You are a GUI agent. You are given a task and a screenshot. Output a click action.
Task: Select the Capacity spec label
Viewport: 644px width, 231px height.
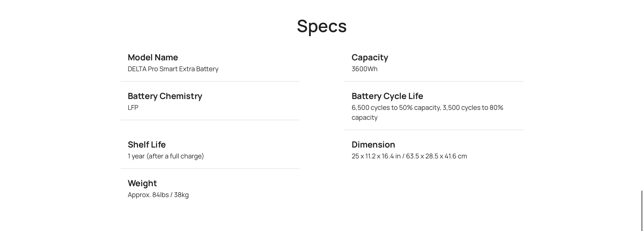pos(370,58)
